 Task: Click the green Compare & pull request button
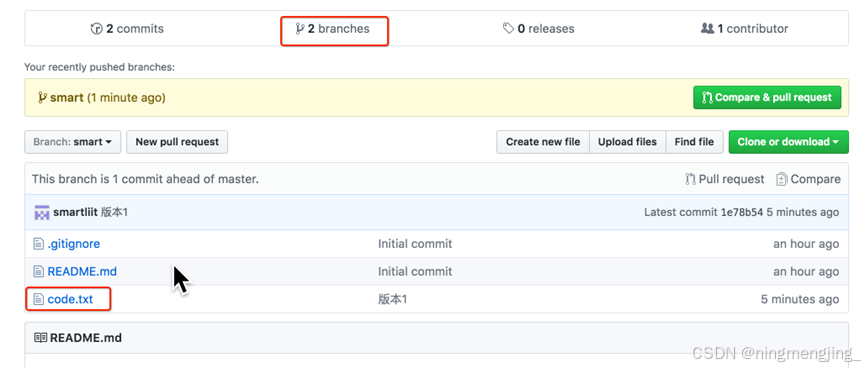click(767, 98)
